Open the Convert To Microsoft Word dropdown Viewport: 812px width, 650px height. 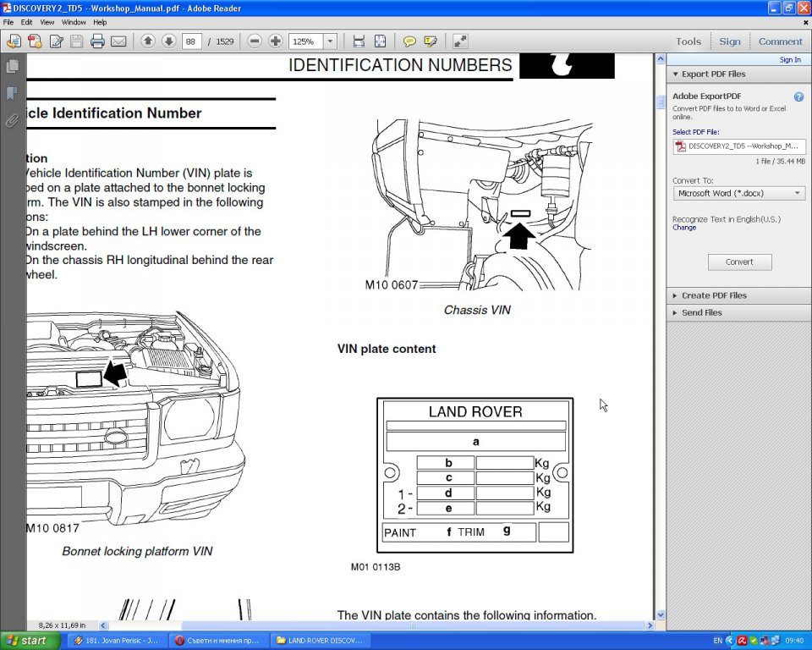point(739,193)
